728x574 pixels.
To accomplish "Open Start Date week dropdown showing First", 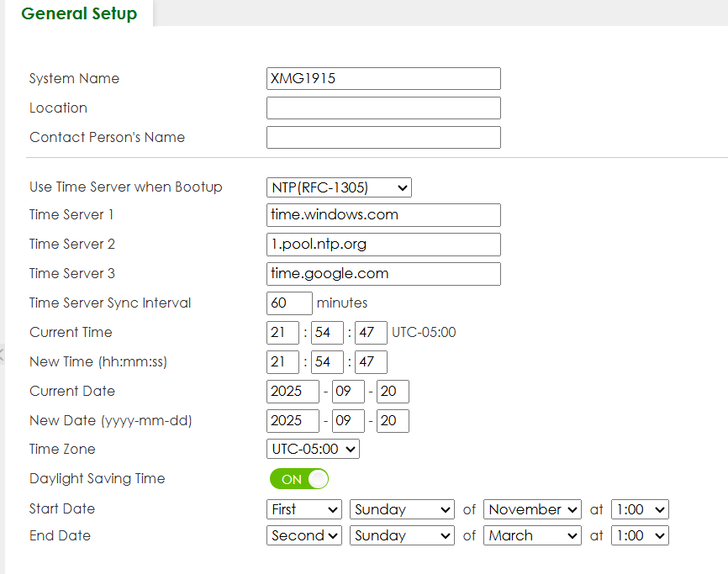I will pyautogui.click(x=304, y=509).
